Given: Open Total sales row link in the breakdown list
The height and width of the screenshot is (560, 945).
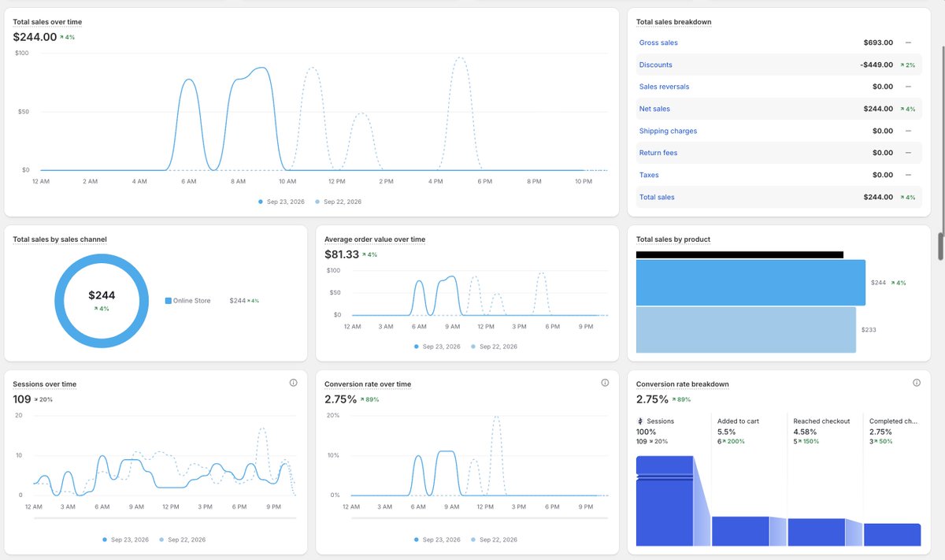Looking at the screenshot, I should pos(657,197).
